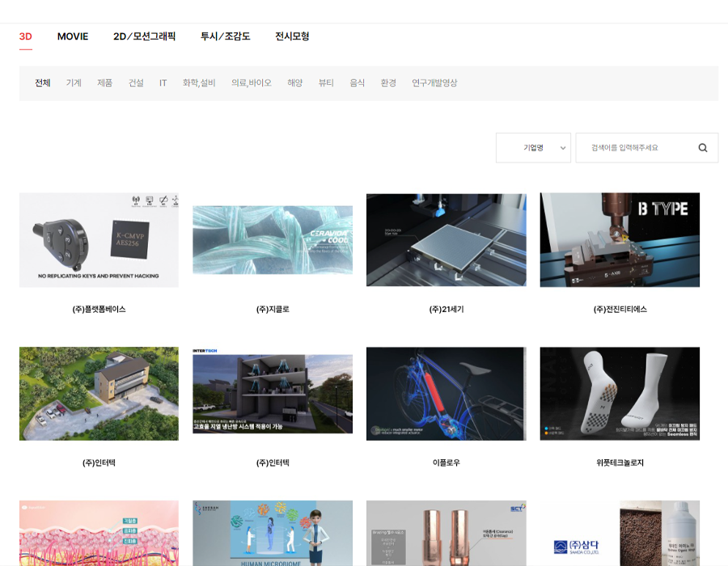Open the aerial building site thumbnail
The image size is (728, 566).
99,394
